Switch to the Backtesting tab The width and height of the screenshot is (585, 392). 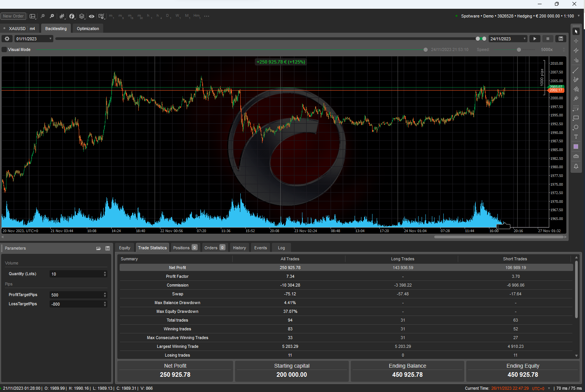56,29
